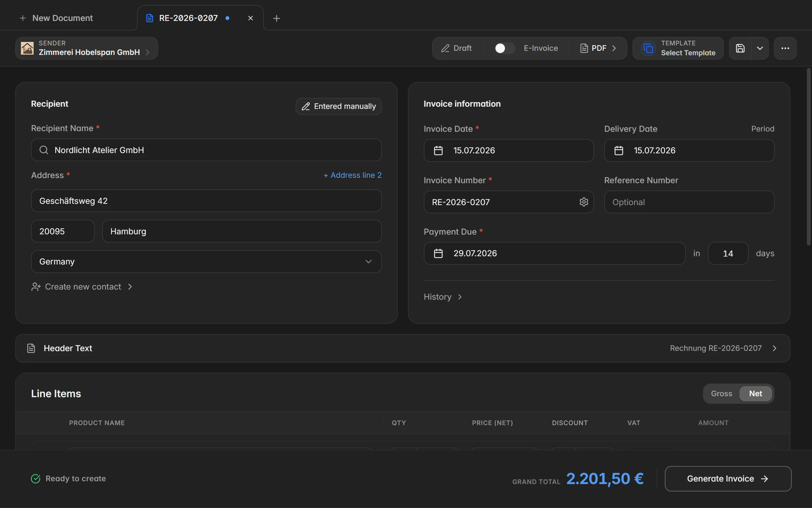Screen dimensions: 812x508
Task: Edit the Geschäftsweg 42 address field
Action: coord(206,201)
